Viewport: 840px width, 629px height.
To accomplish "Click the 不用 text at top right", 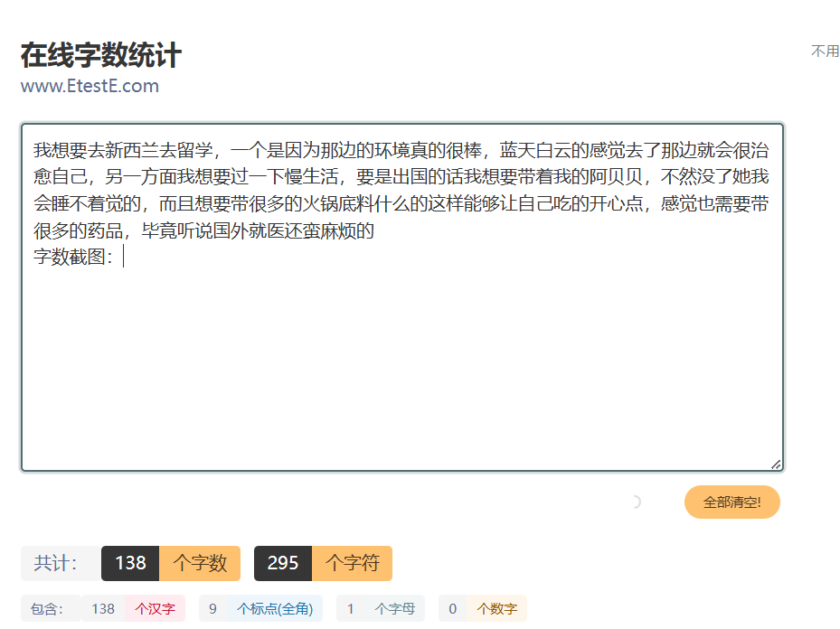I will tap(825, 51).
